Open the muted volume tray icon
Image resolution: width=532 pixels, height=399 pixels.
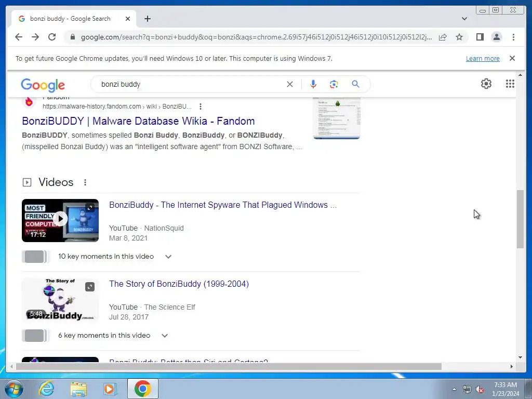(x=480, y=390)
